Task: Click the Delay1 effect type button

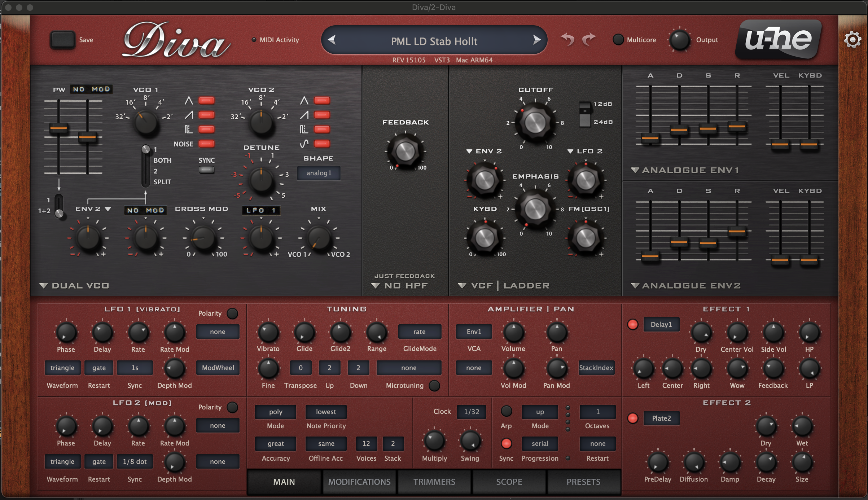Action: click(661, 324)
